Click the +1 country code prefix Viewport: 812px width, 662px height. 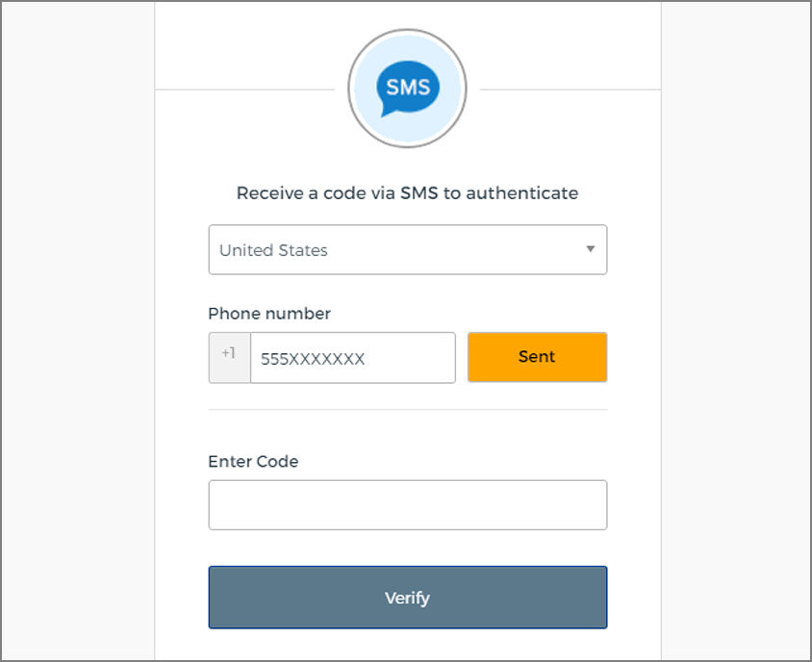(x=228, y=355)
